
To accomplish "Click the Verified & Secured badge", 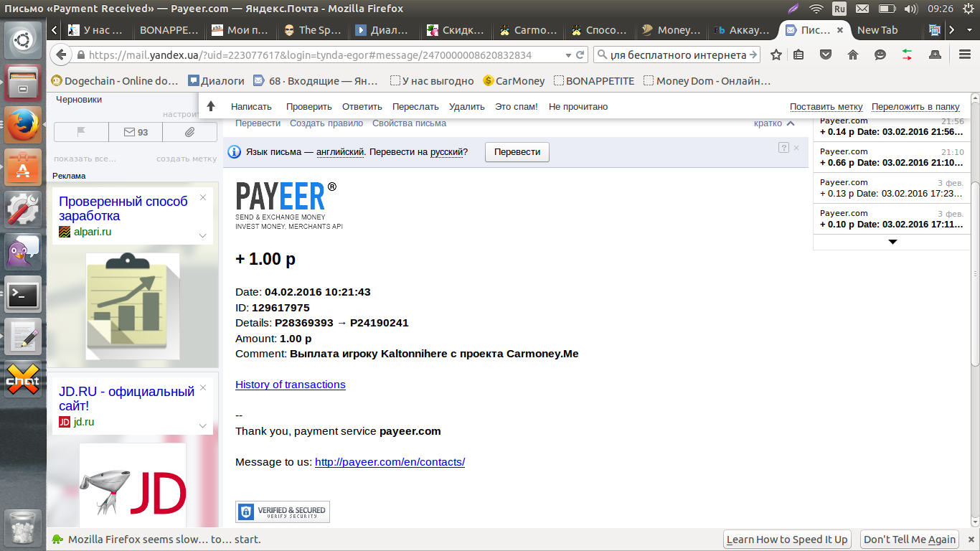I will click(x=283, y=512).
